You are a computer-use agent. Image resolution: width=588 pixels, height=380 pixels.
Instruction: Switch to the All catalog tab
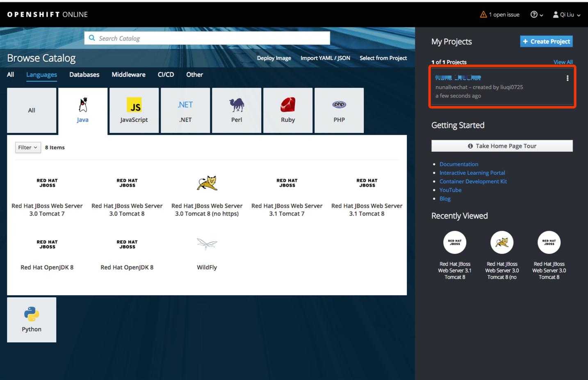point(11,75)
